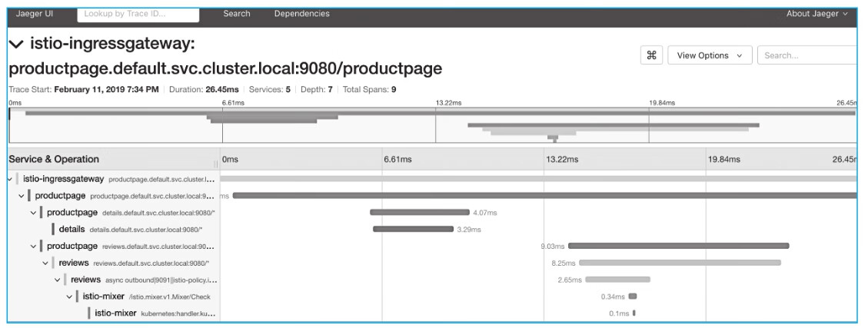The image size is (868, 328).
Task: Click the 4.07ms productpage span bar
Action: [419, 212]
